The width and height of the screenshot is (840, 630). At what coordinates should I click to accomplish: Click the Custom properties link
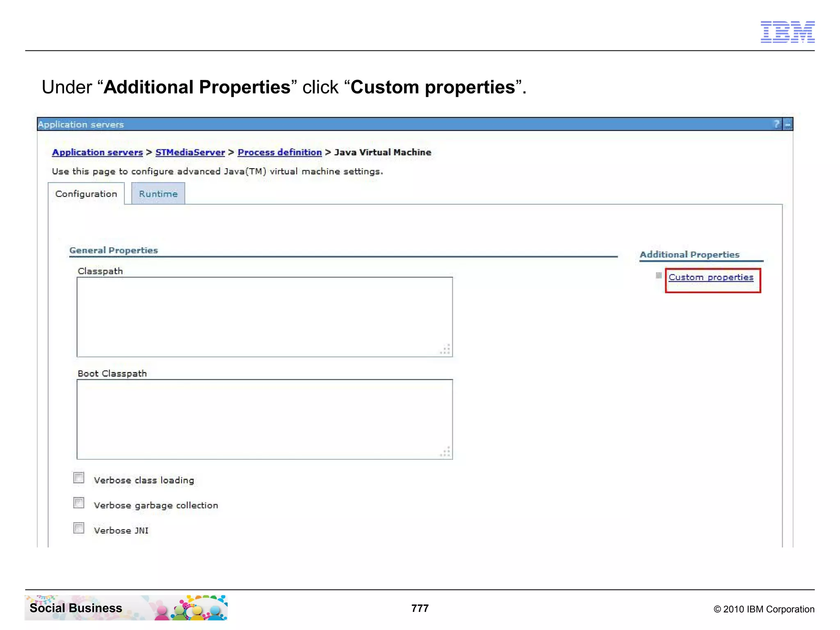pyautogui.click(x=711, y=278)
